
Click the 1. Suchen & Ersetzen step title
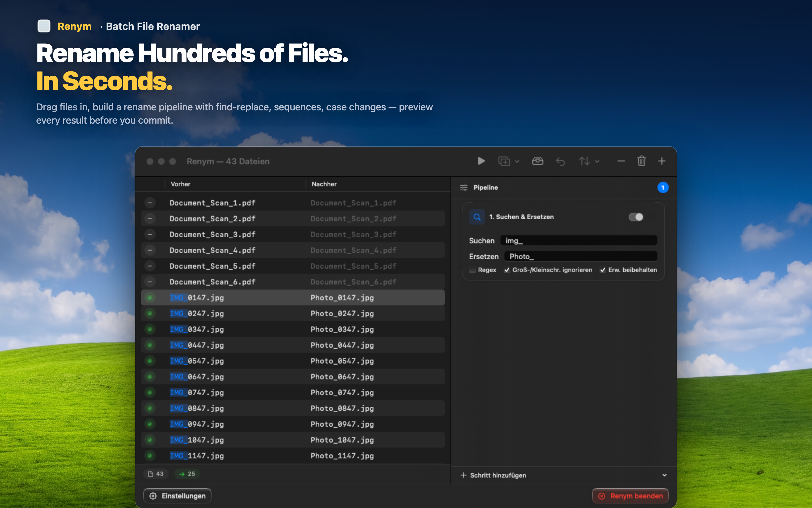tap(521, 217)
